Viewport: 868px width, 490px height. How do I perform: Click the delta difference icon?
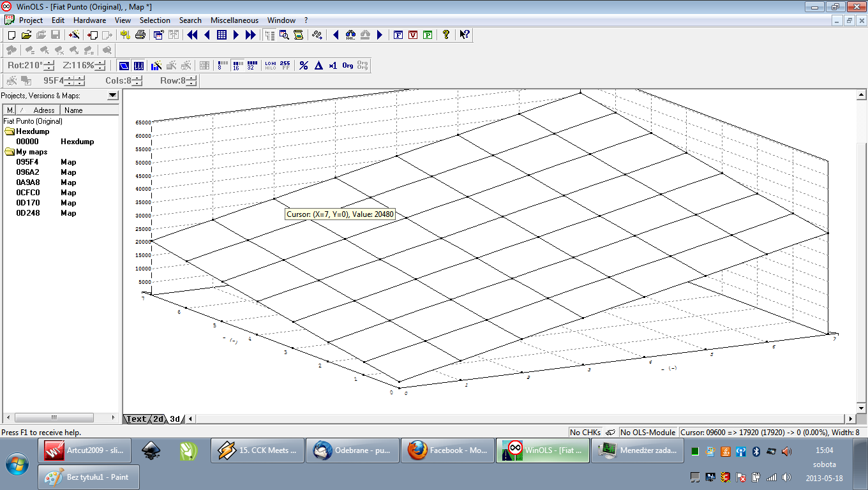point(318,65)
